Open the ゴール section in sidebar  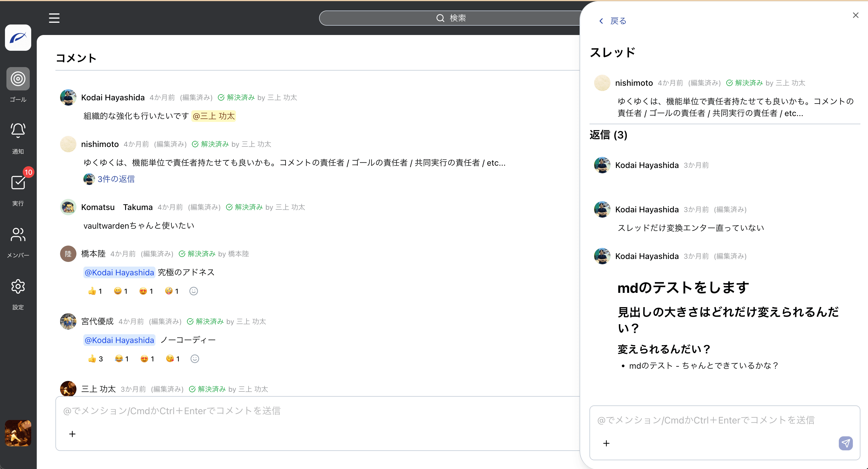17,79
